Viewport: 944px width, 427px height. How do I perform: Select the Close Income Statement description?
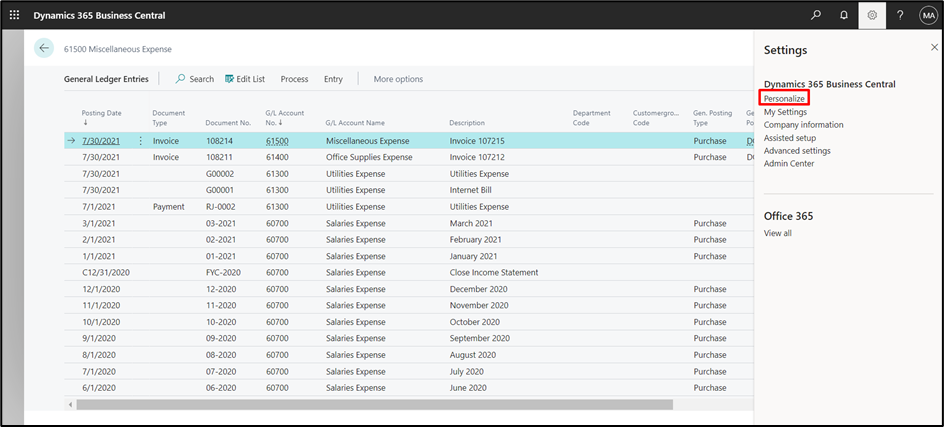pyautogui.click(x=494, y=272)
